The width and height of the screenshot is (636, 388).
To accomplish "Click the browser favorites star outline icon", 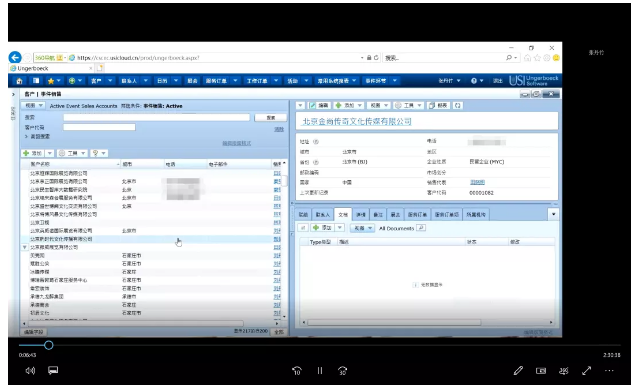I will pos(537,58).
